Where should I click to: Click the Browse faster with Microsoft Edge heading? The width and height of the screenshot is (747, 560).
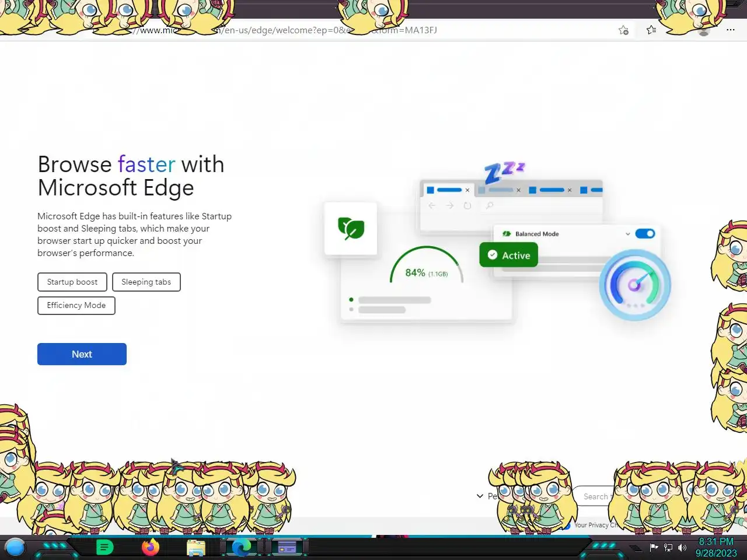coord(131,176)
